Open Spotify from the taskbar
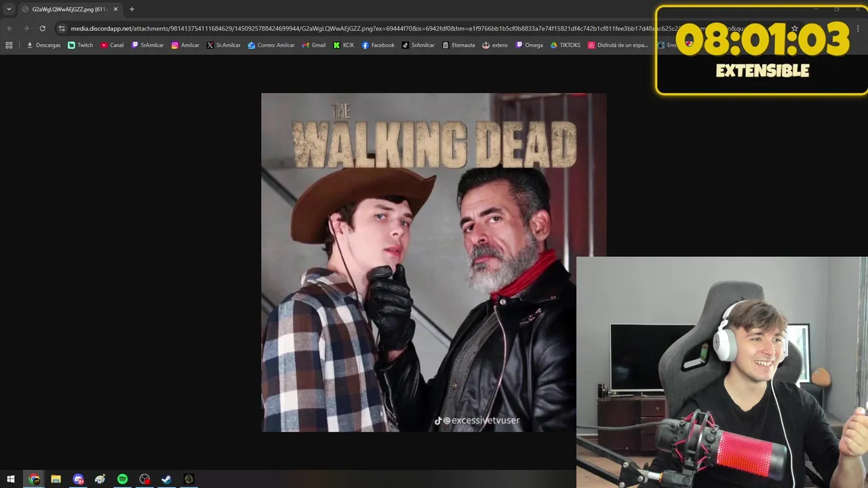The image size is (868, 488). [x=122, y=479]
